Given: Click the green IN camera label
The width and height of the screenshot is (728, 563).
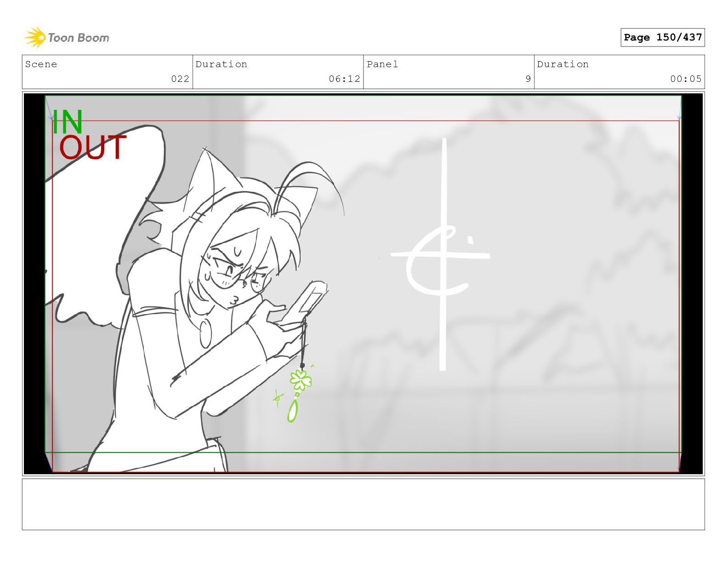Looking at the screenshot, I should click(67, 122).
